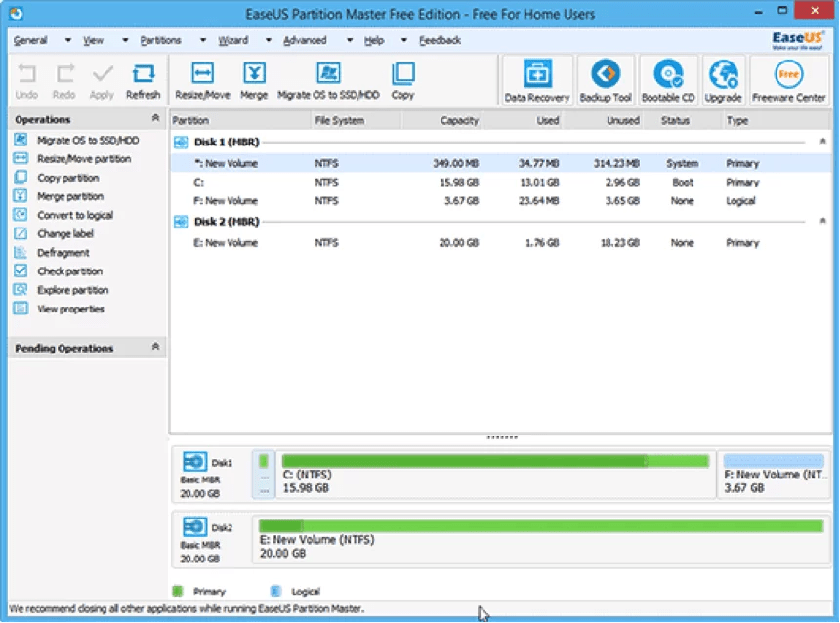The height and width of the screenshot is (623, 840).
Task: Open the Backup Tool
Action: pyautogui.click(x=606, y=80)
